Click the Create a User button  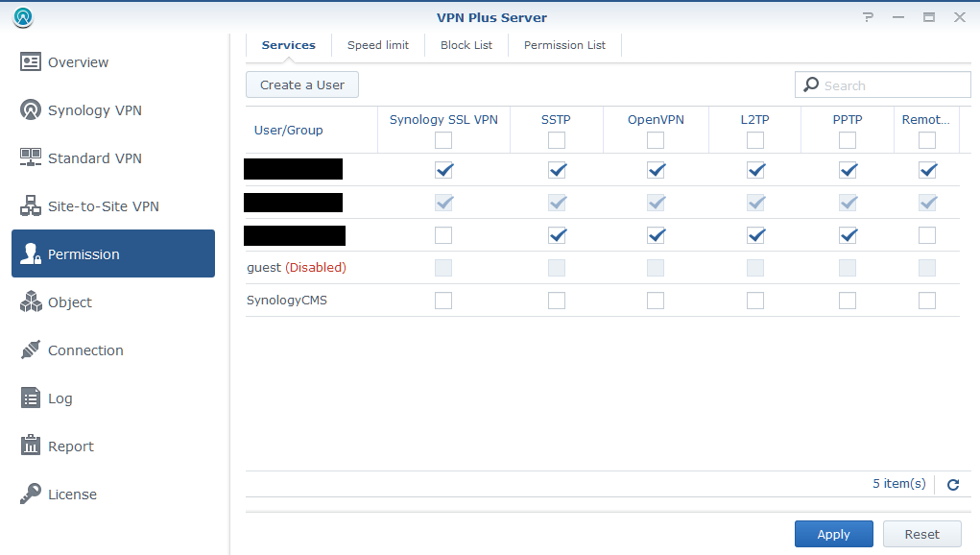click(x=301, y=84)
